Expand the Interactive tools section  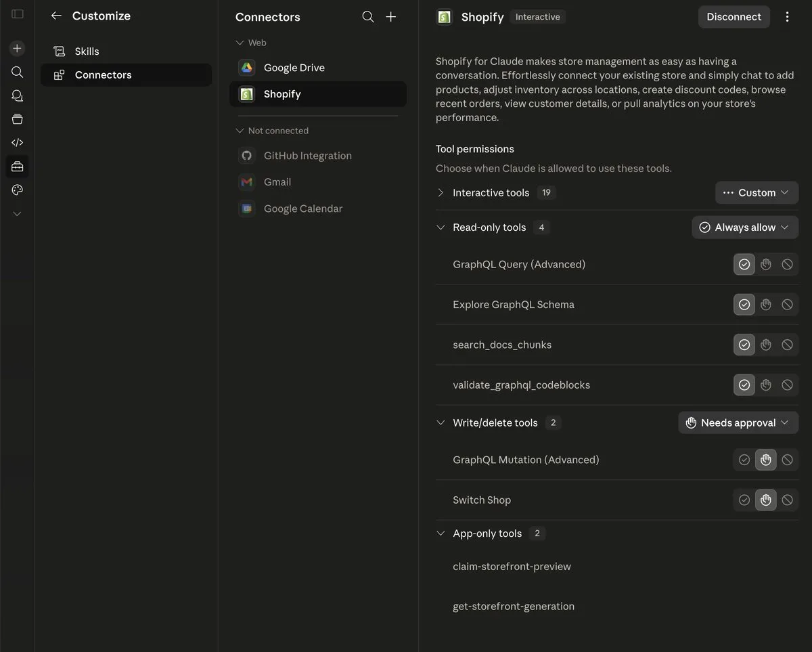click(441, 193)
